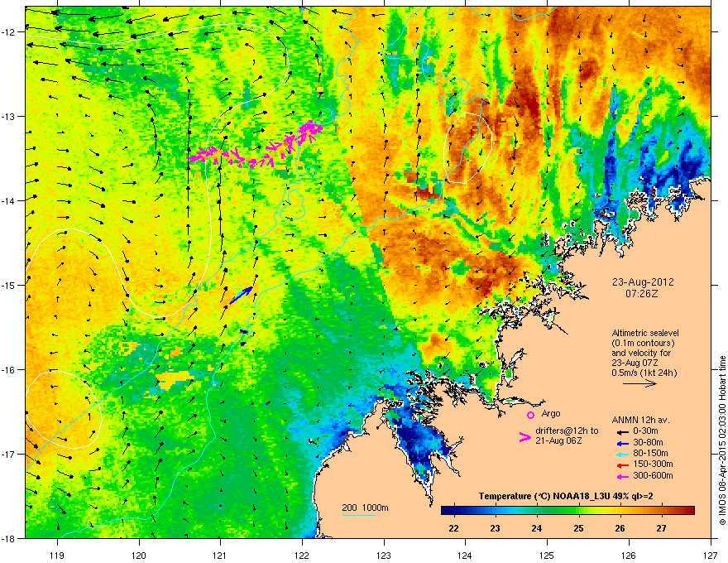Click the cyan 200 1000m isobath legend line
The image size is (728, 563).
[x=359, y=515]
